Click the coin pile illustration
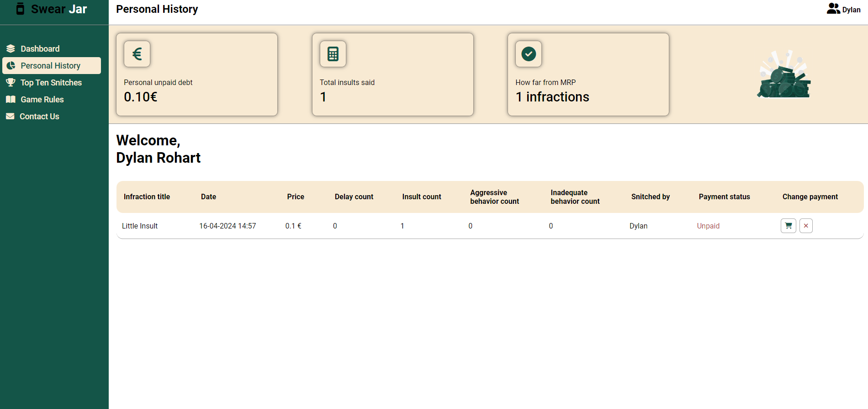 784,74
